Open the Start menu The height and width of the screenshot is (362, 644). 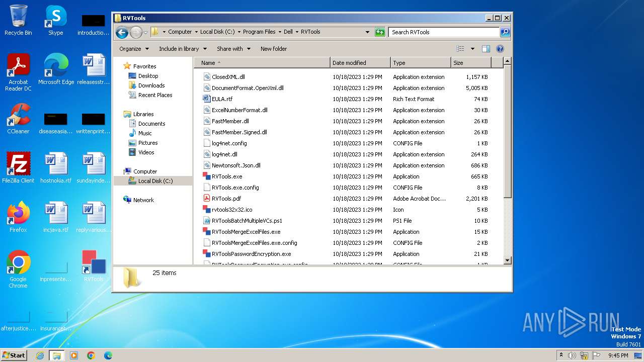pos(14,355)
